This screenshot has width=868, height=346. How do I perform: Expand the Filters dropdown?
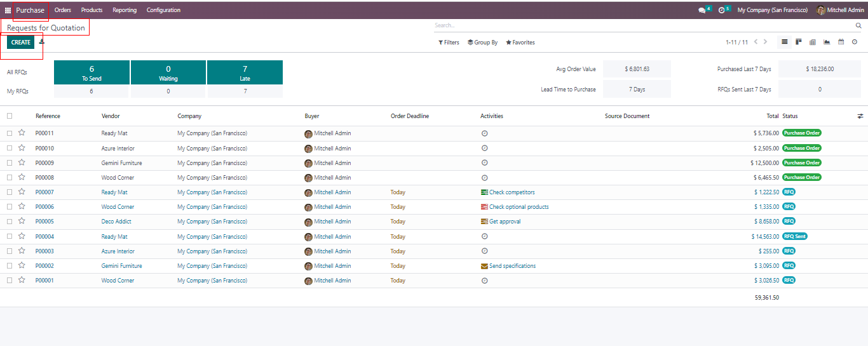click(x=449, y=43)
